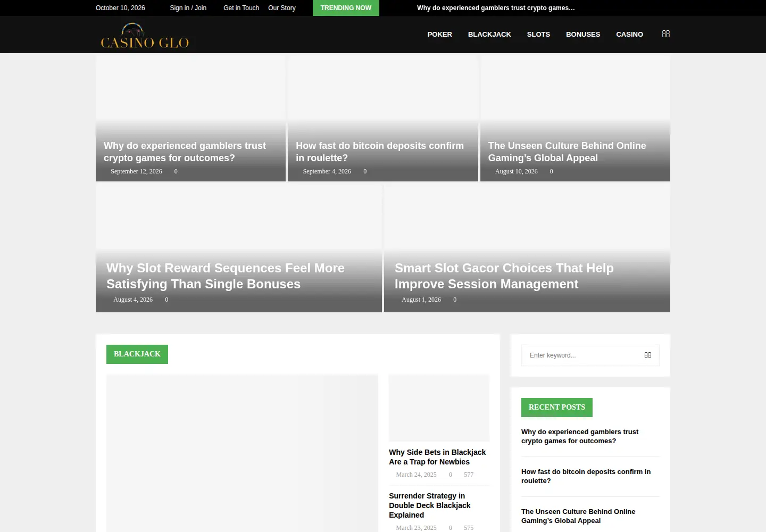The height and width of the screenshot is (532, 766).
Task: Click the August 4, 2026 post date
Action: click(x=133, y=300)
